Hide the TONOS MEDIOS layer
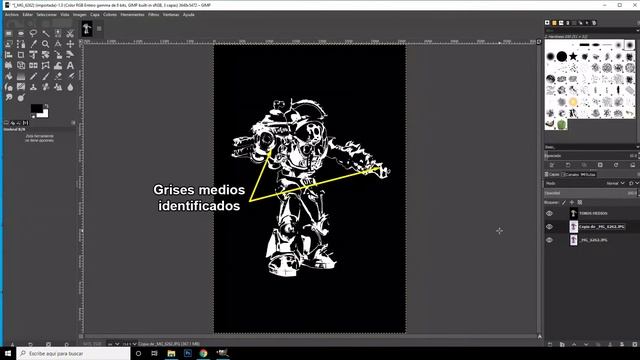This screenshot has height=360, width=640. pyautogui.click(x=549, y=213)
